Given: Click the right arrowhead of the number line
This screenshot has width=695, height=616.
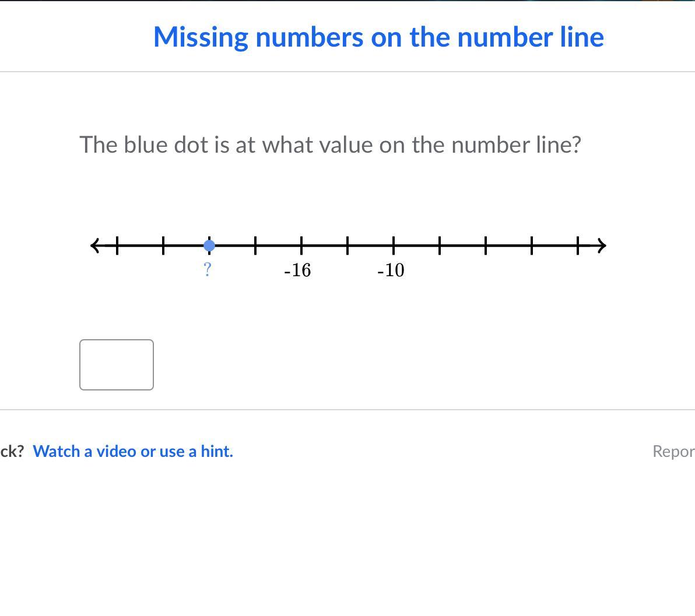Looking at the screenshot, I should [x=601, y=246].
